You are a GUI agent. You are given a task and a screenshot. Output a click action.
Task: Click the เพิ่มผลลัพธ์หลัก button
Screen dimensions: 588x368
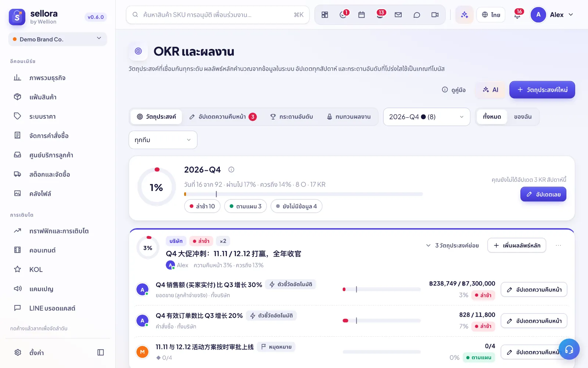tap(517, 245)
